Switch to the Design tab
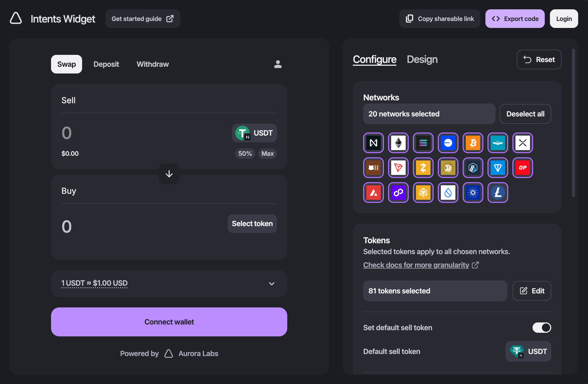 point(422,60)
